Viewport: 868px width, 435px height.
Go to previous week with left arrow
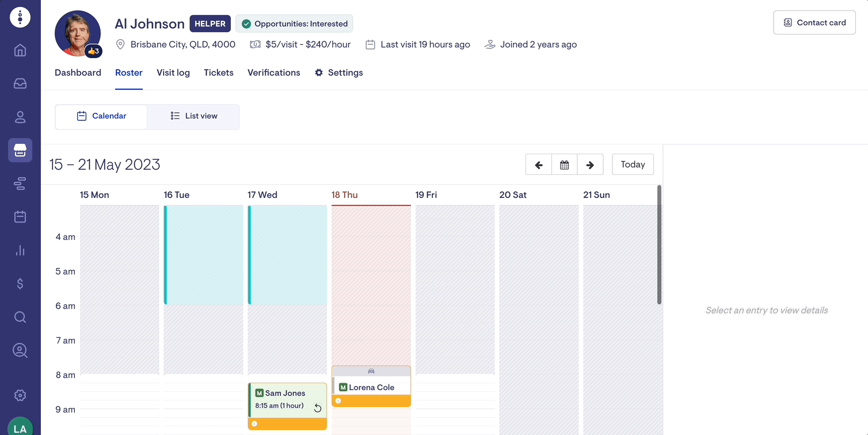coord(539,165)
